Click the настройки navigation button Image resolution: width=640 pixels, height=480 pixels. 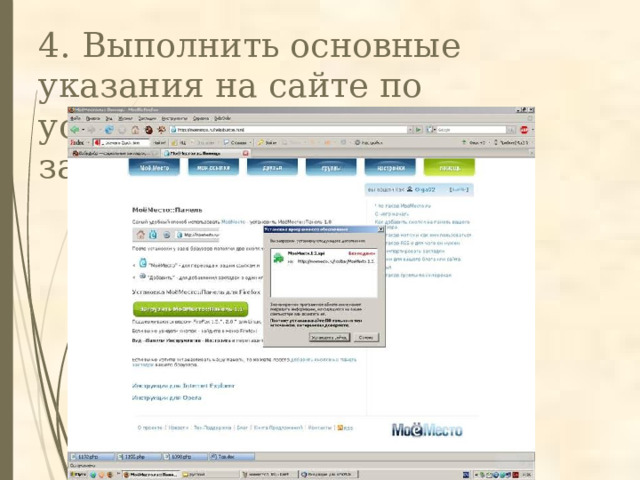(x=390, y=167)
